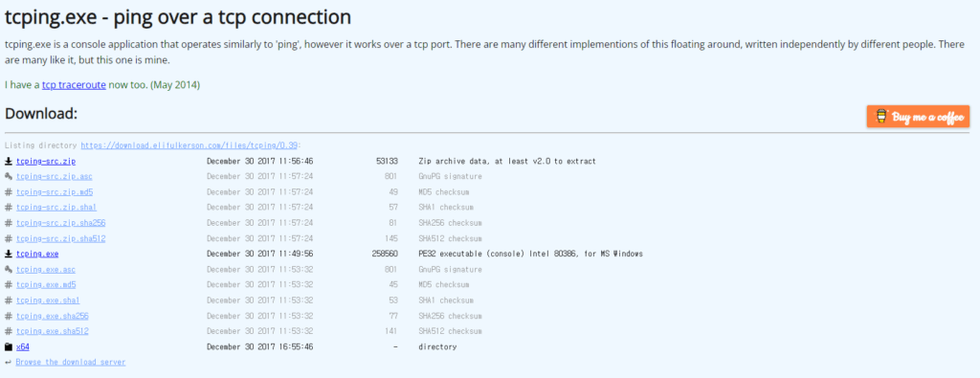Screen dimensions: 980x378
Task: Click the download icon beside tcping.exe
Action: point(8,254)
